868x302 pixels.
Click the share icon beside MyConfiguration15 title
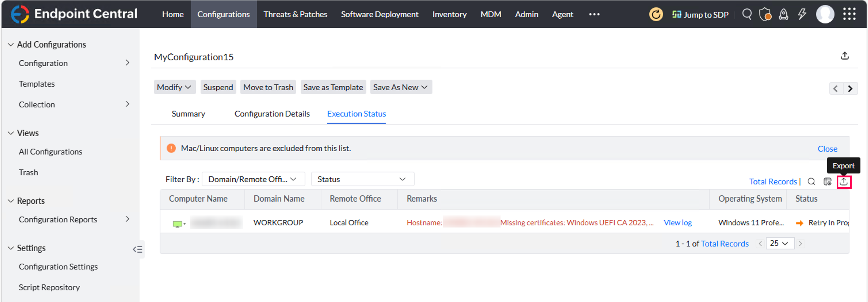844,56
